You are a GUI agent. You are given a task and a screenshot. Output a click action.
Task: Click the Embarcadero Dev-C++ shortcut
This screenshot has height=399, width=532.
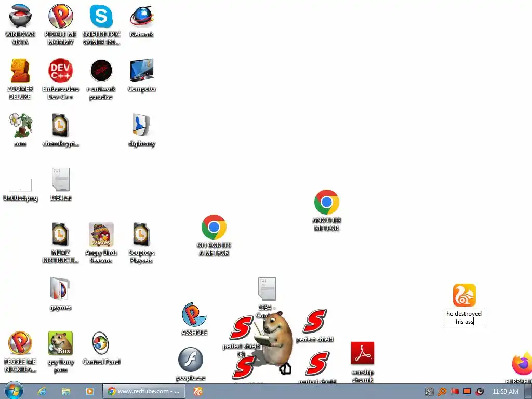point(60,71)
